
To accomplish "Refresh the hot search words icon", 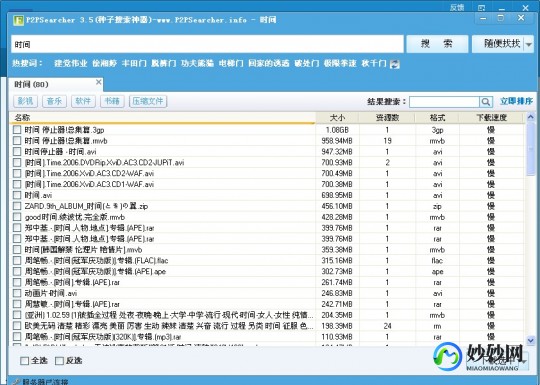I will click(x=395, y=64).
